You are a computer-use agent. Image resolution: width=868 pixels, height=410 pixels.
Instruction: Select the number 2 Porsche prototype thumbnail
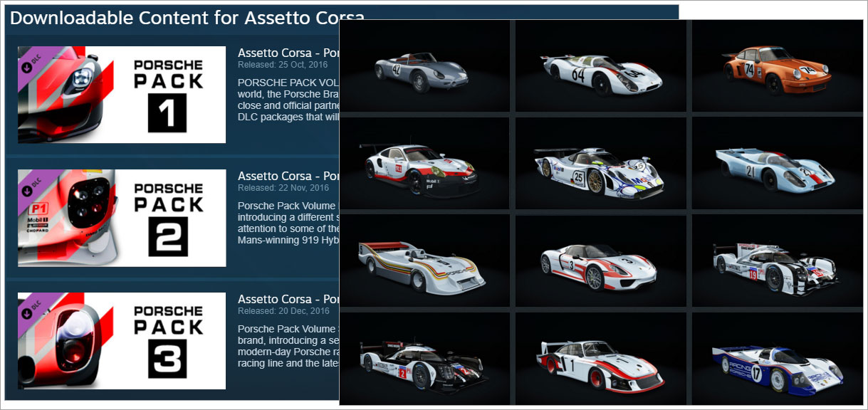[x=424, y=358]
